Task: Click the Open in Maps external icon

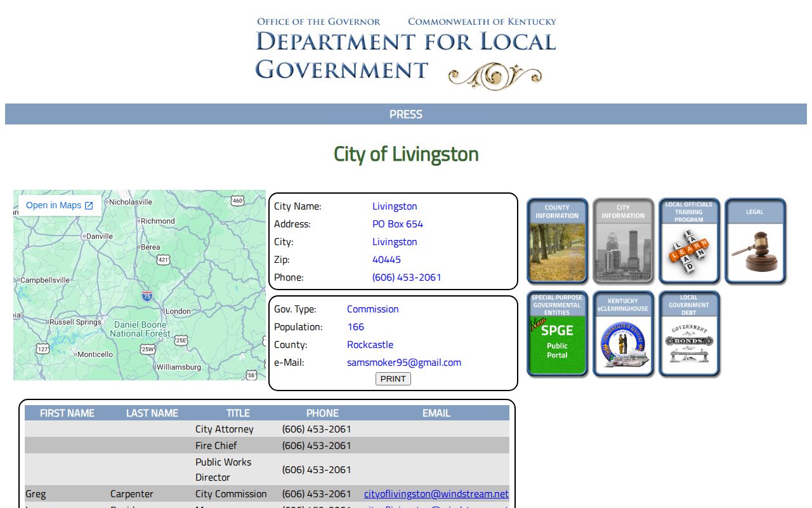Action: (89, 206)
